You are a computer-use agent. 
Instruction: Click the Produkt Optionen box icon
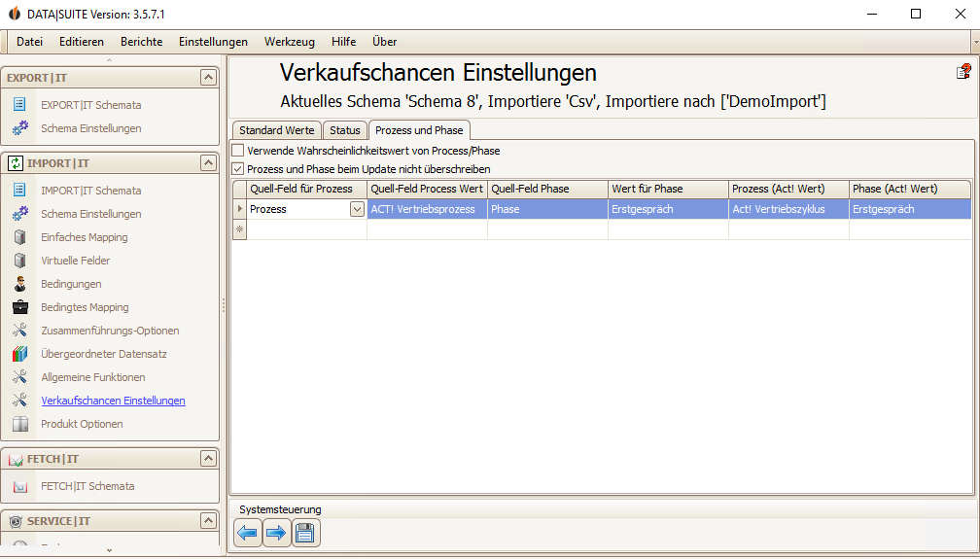pyautogui.click(x=20, y=424)
